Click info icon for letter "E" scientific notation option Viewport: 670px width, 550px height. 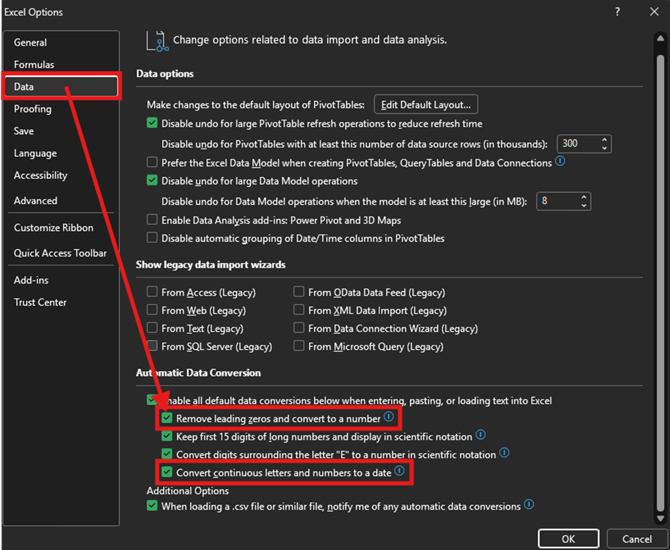pyautogui.click(x=506, y=453)
